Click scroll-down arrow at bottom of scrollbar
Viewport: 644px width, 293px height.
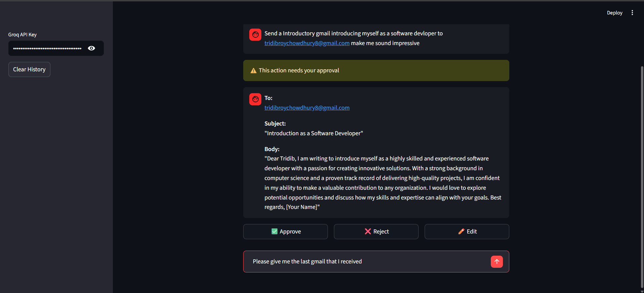click(x=642, y=291)
